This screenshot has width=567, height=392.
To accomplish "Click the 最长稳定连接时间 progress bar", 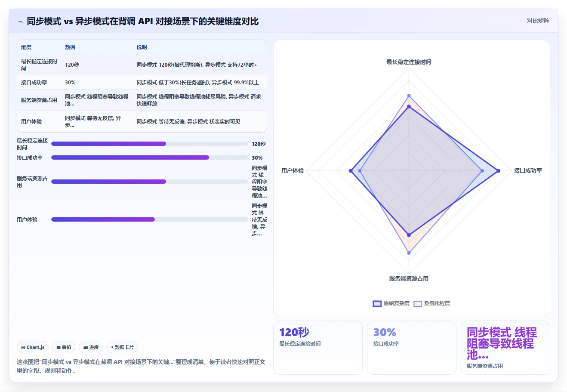I will (x=150, y=144).
